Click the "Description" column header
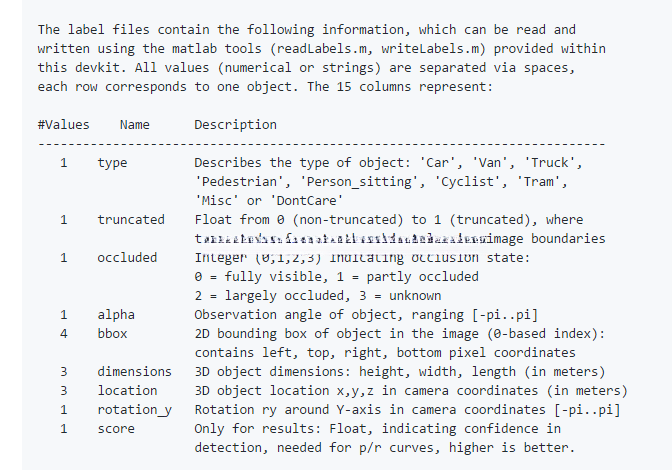This screenshot has width=672, height=470. (235, 125)
